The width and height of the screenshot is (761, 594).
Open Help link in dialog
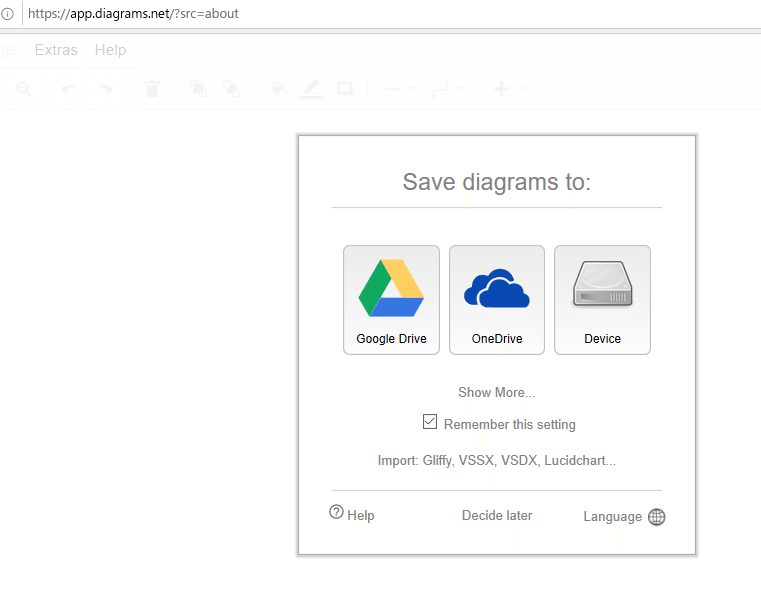pyautogui.click(x=361, y=515)
